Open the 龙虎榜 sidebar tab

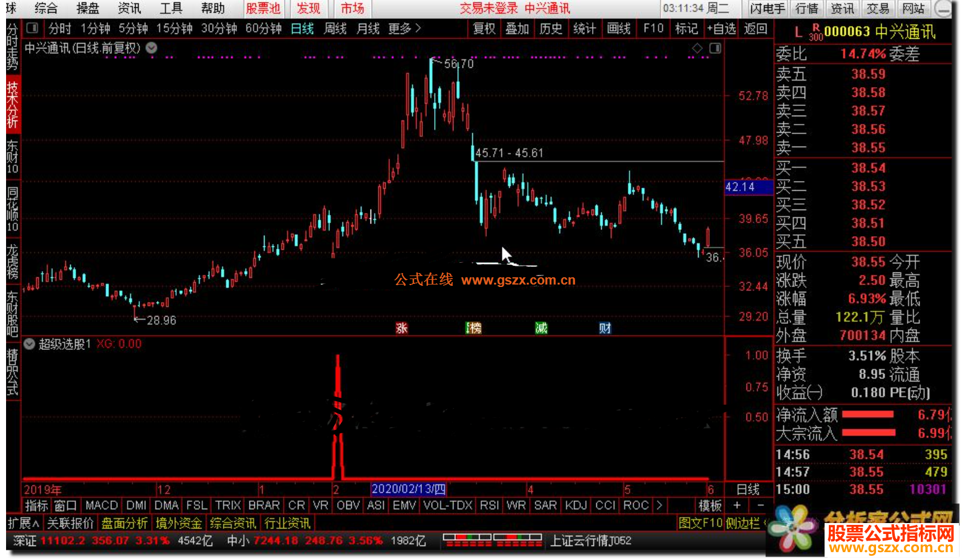point(13,261)
